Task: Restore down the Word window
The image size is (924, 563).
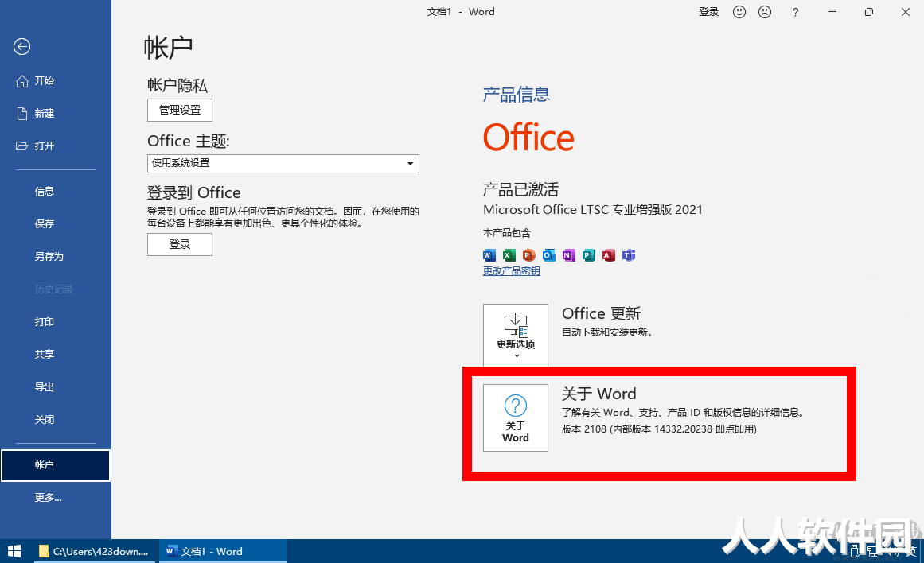Action: [x=868, y=12]
